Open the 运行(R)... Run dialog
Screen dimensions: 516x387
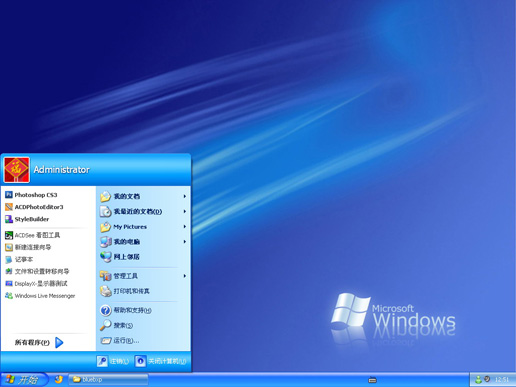tap(120, 340)
